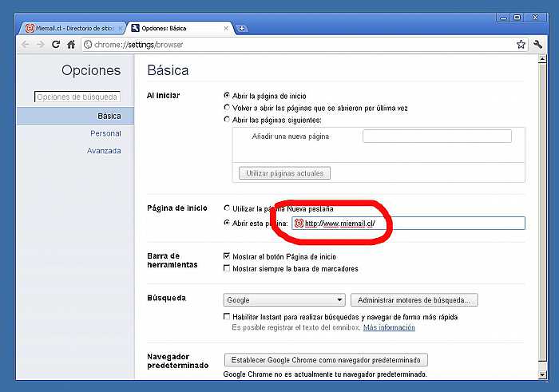Click 'Utilizar páginas actuales' button
Screen dimensions: 559x392
[x=284, y=173]
